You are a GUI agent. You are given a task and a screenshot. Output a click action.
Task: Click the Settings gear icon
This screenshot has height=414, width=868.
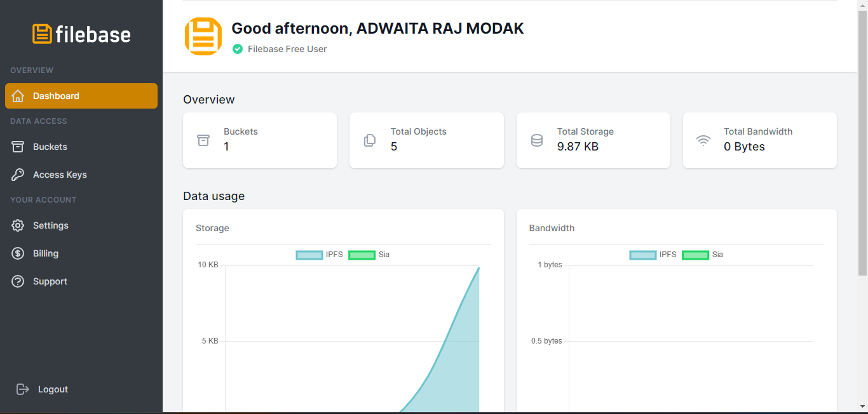coord(18,225)
